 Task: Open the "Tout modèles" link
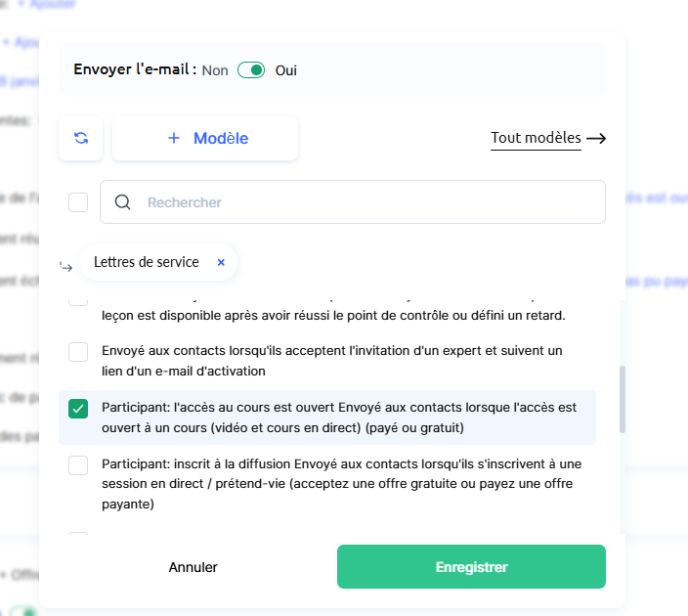(536, 138)
